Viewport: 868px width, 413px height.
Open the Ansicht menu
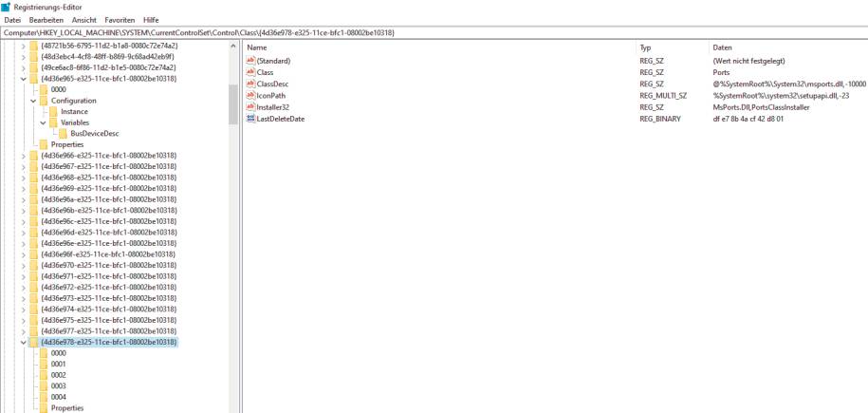point(84,20)
